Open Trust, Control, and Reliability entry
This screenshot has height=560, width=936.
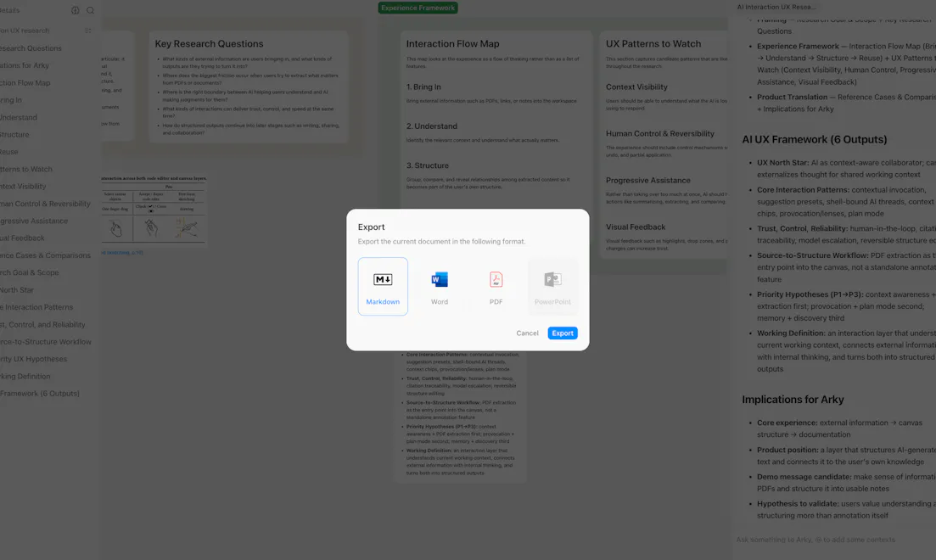(x=42, y=324)
